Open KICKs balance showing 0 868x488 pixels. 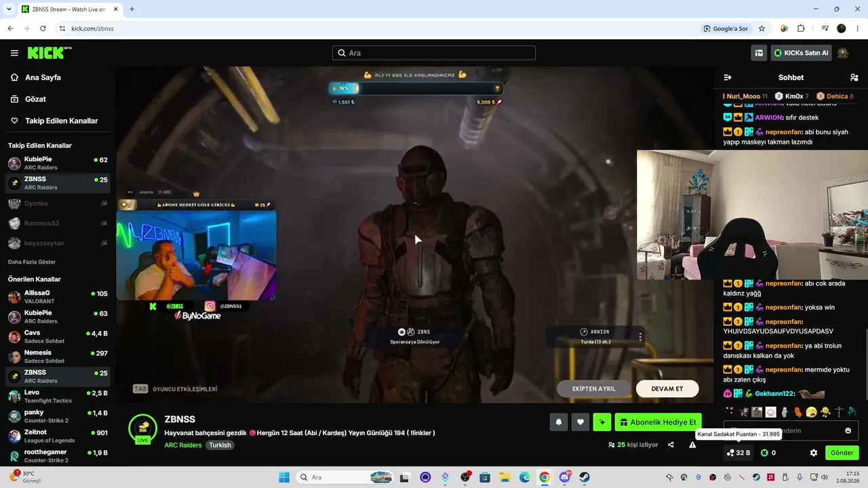point(768,453)
